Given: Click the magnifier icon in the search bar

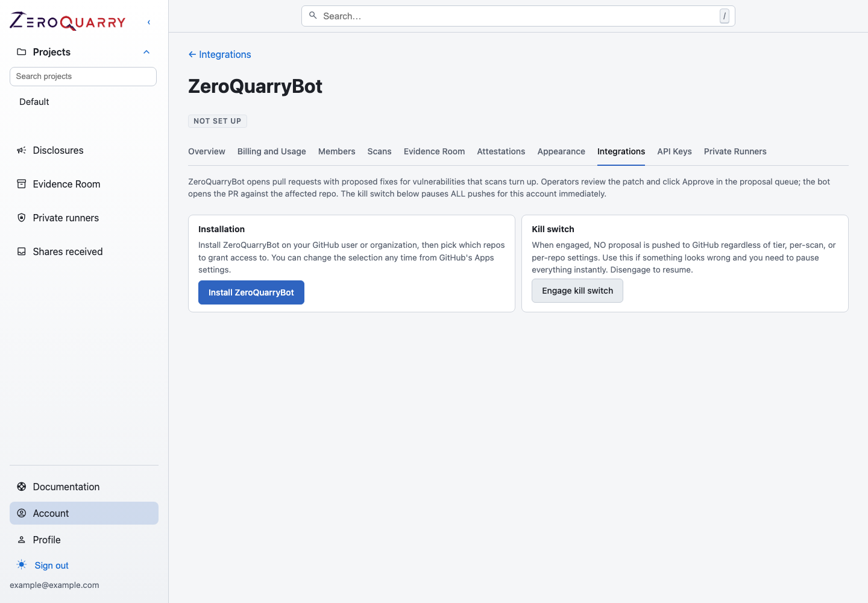Looking at the screenshot, I should (x=313, y=16).
